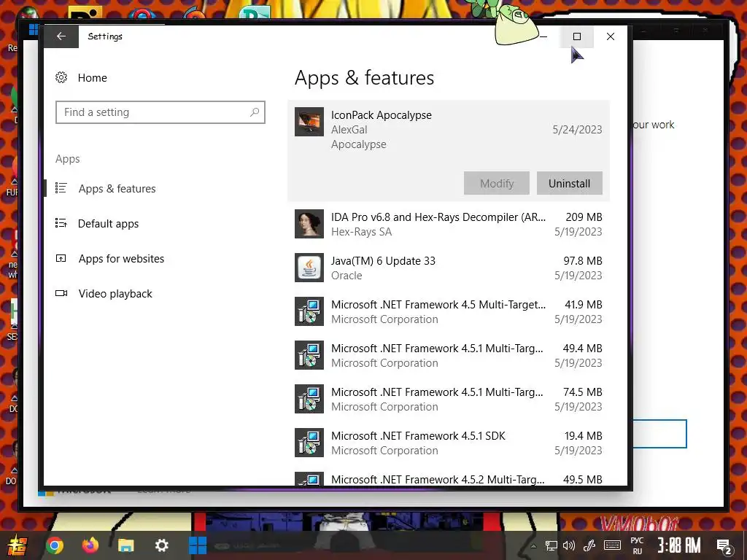This screenshot has height=560, width=747.
Task: Open Apps & features in sidebar
Action: [x=117, y=189]
